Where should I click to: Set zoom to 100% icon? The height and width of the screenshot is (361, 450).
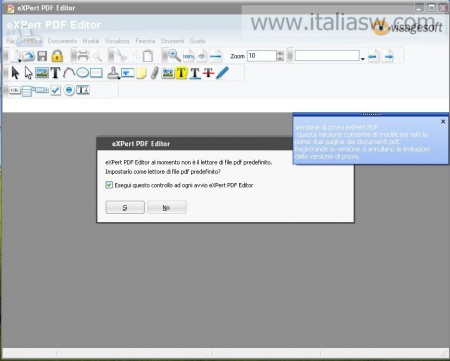189,57
